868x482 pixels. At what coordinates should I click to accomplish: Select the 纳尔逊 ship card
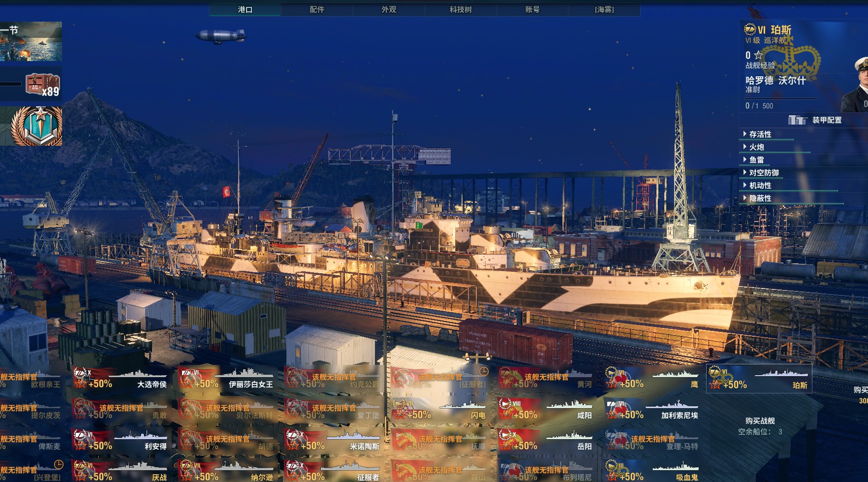[x=226, y=470]
